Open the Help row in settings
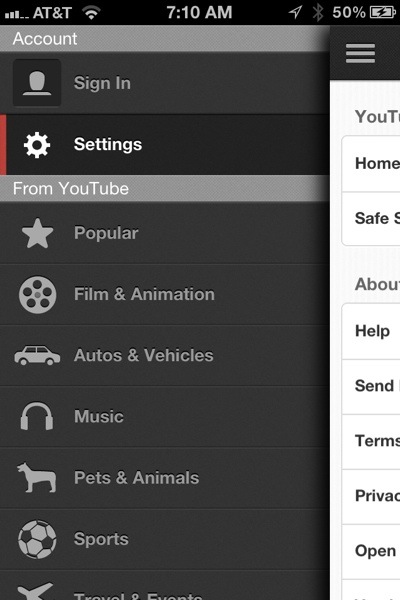 tap(371, 331)
